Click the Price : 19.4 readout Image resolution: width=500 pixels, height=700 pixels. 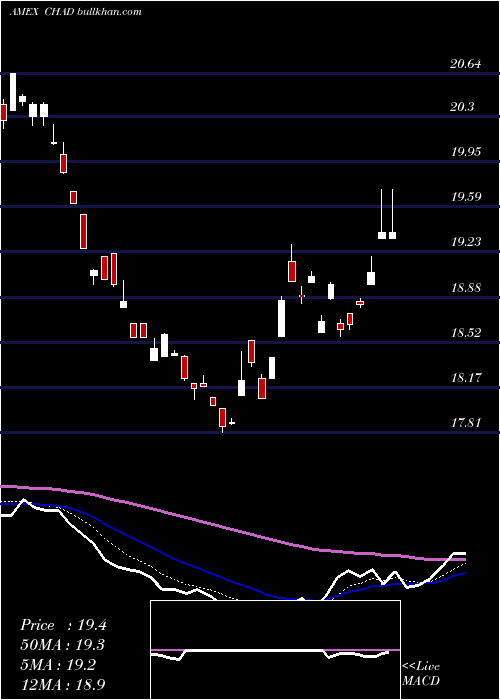(63, 625)
